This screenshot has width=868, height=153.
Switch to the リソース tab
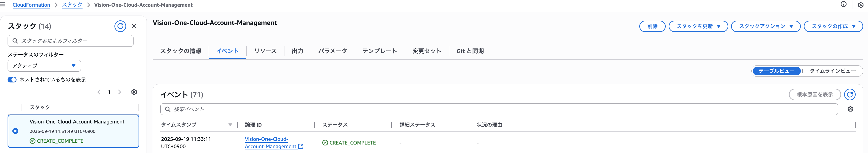tap(265, 51)
